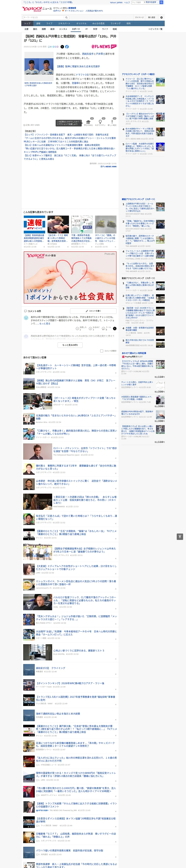Open the 速報 ATV NEWS thumbnail
The height and width of the screenshot is (868, 186).
[34, 224]
